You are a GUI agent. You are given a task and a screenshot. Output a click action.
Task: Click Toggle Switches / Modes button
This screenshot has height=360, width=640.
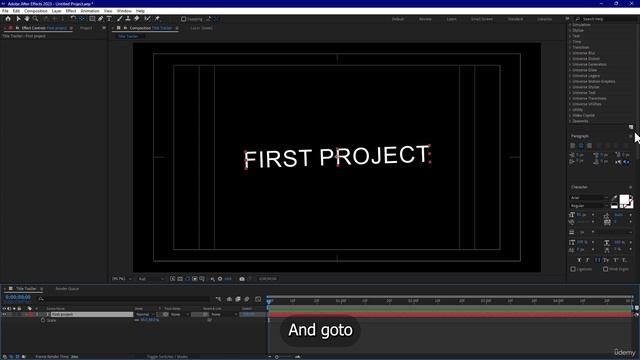[x=167, y=357]
